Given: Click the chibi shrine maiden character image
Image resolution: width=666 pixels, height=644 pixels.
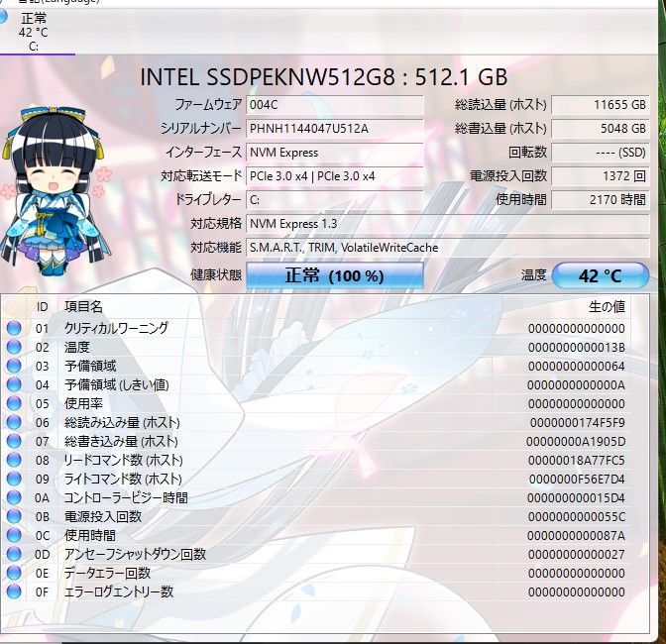Looking at the screenshot, I should click(55, 191).
